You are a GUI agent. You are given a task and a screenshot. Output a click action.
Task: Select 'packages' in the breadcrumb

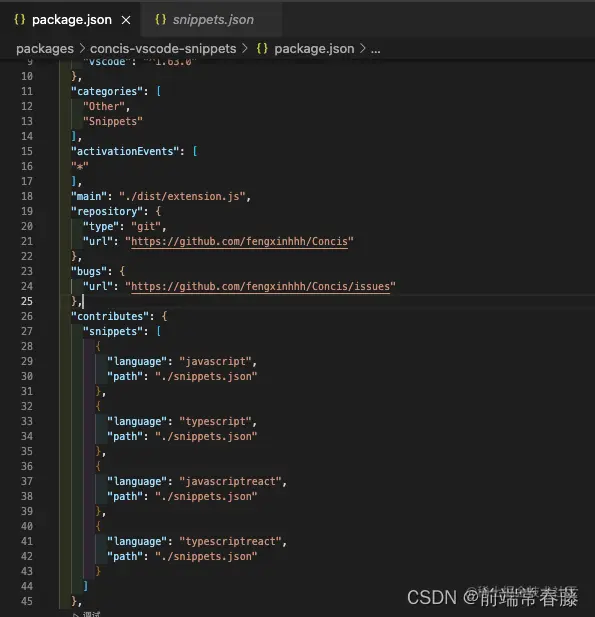[45, 49]
